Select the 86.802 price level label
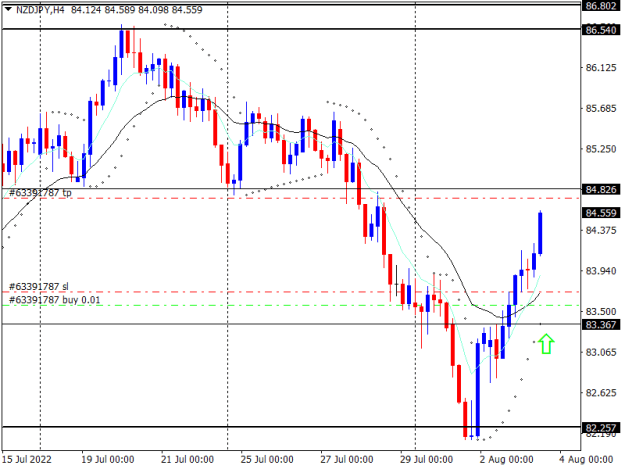Screen dimensions: 625x469 [601, 6]
